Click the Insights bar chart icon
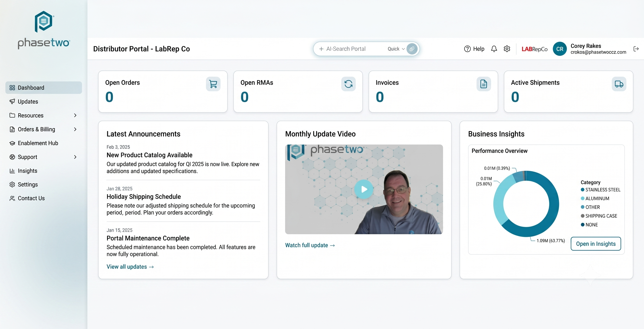644x329 pixels. click(12, 171)
